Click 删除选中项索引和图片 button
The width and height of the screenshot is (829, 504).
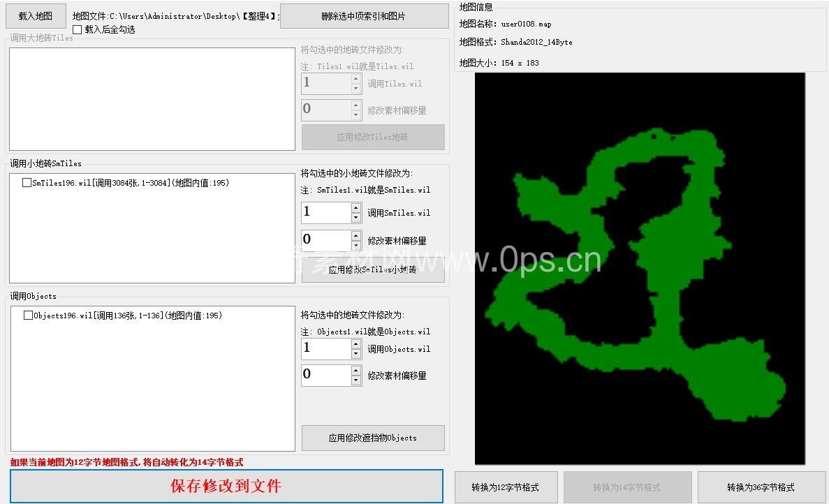(364, 16)
